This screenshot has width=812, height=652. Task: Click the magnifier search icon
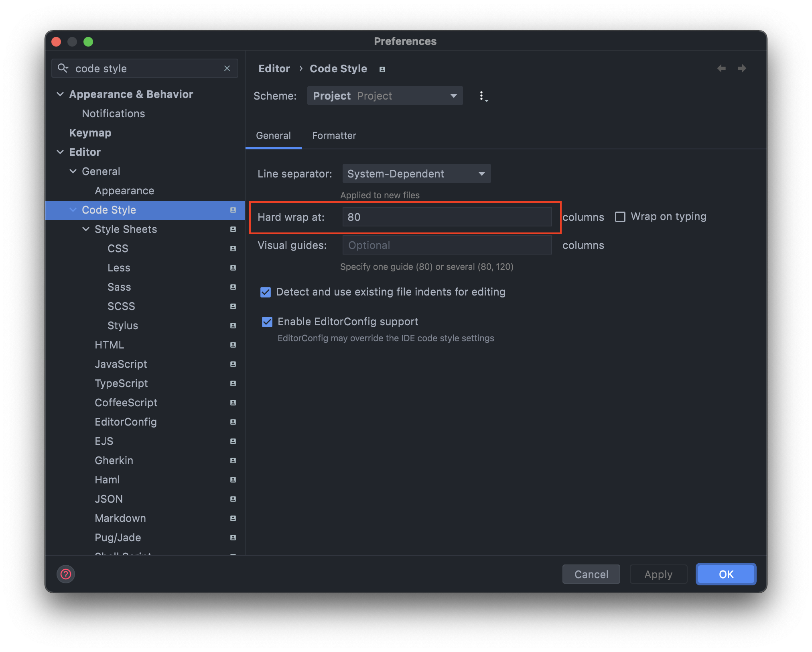(x=63, y=68)
